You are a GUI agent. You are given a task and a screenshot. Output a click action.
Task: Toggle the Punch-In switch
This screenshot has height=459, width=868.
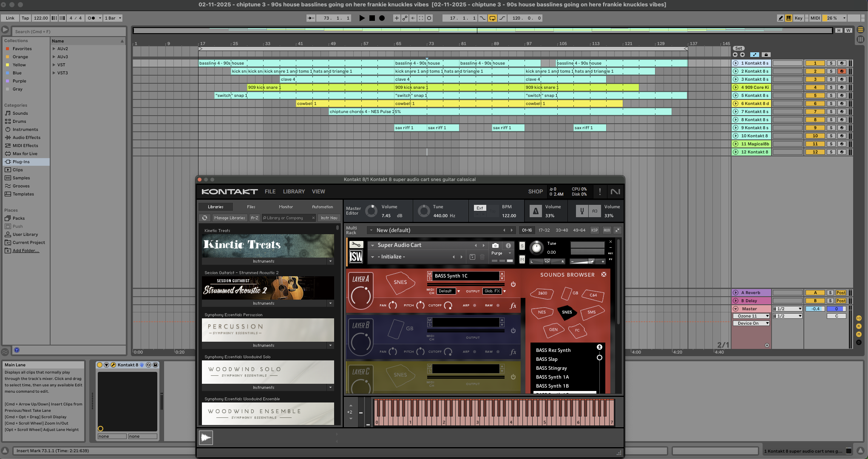pos(482,18)
